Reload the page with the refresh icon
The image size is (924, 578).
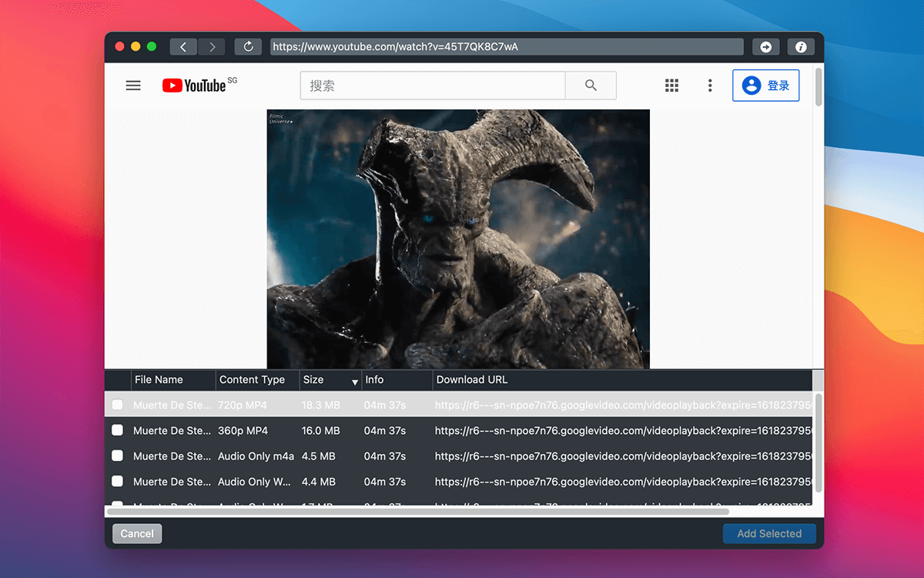click(248, 47)
